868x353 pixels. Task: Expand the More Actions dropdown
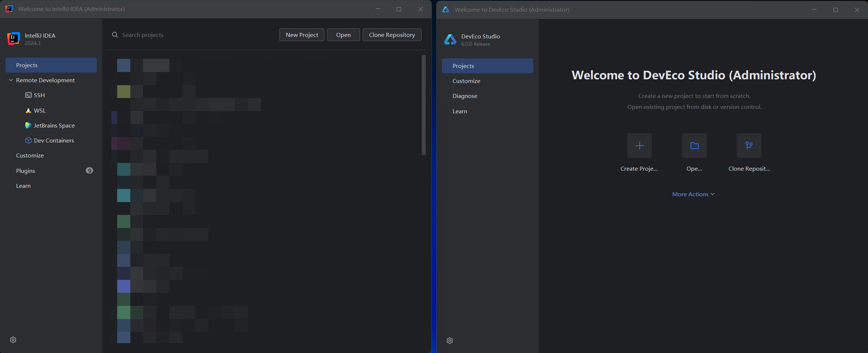(693, 194)
